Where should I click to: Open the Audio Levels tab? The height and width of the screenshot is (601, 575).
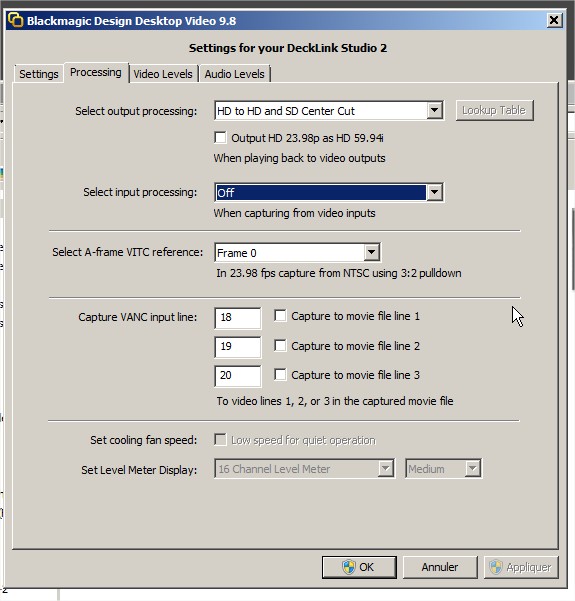pyautogui.click(x=235, y=74)
